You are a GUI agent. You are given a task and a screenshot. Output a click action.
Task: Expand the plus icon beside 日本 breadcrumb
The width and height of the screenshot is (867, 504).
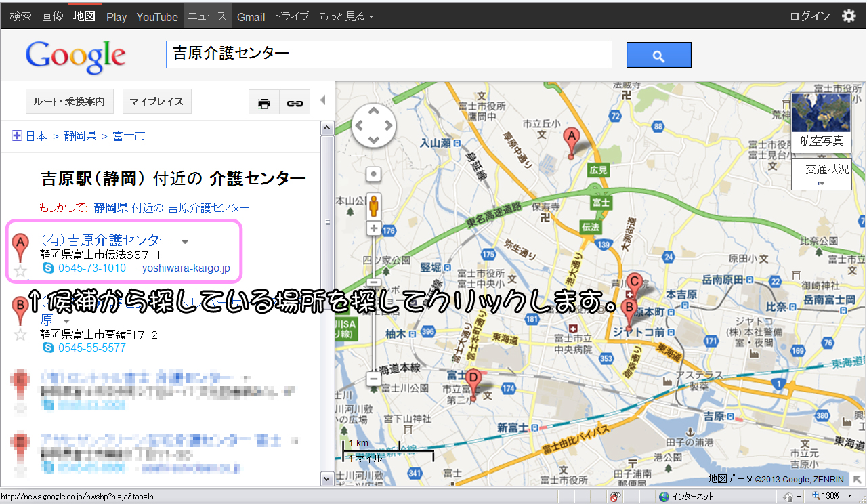[17, 136]
